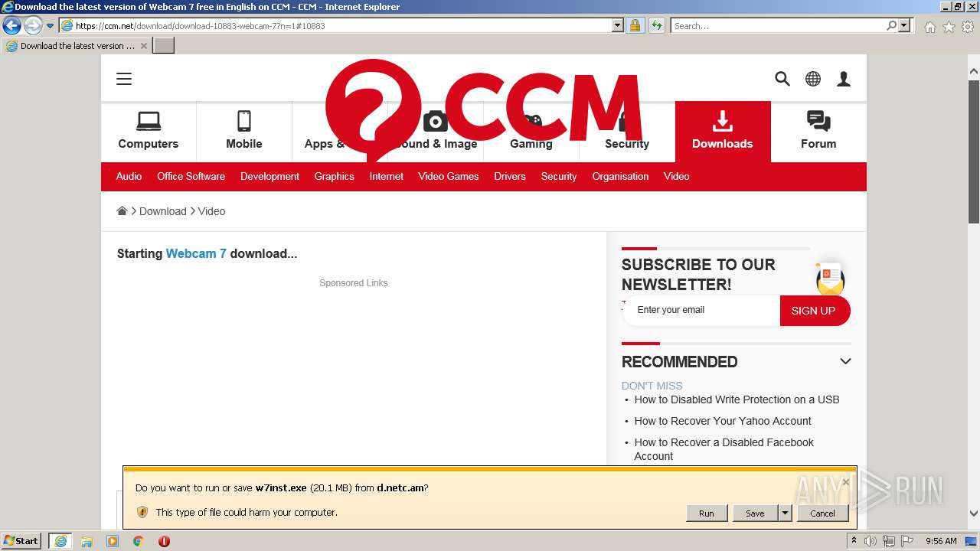Click the Action Center flag icon
980x551 pixels.
coord(908,541)
